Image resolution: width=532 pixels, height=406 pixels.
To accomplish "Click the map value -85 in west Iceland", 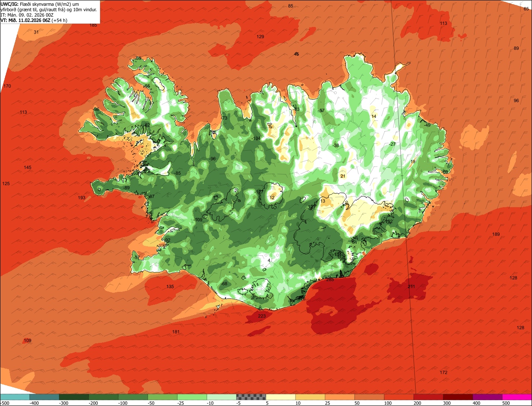I will pyautogui.click(x=177, y=174).
